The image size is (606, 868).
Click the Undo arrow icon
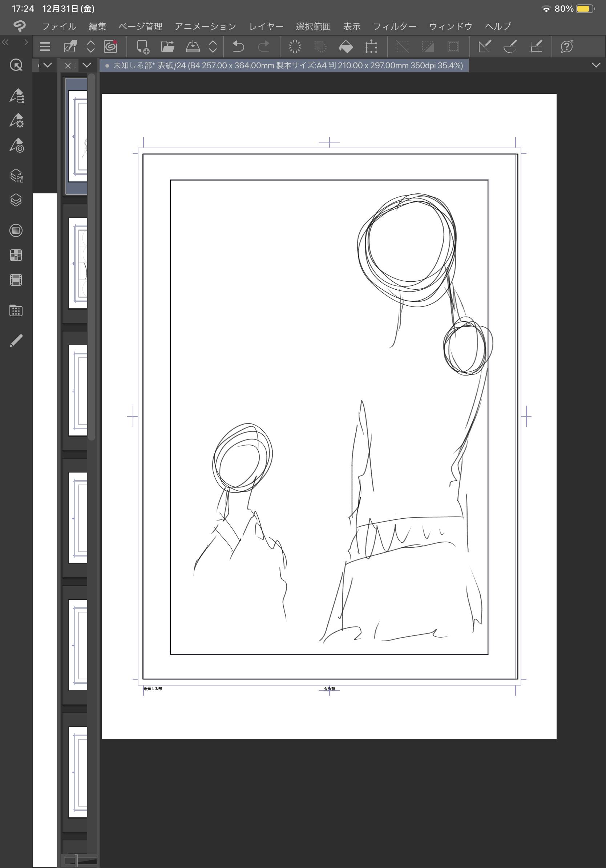(x=238, y=47)
